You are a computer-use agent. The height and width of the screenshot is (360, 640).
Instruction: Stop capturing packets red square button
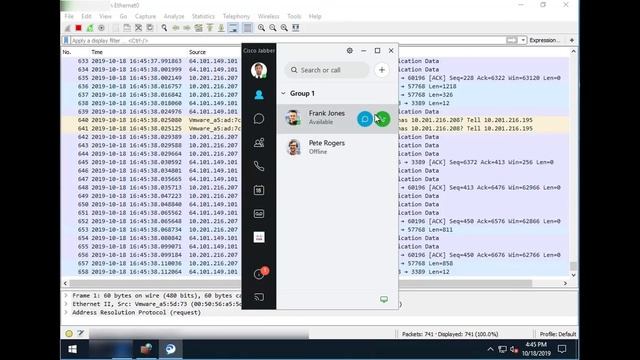click(79, 28)
